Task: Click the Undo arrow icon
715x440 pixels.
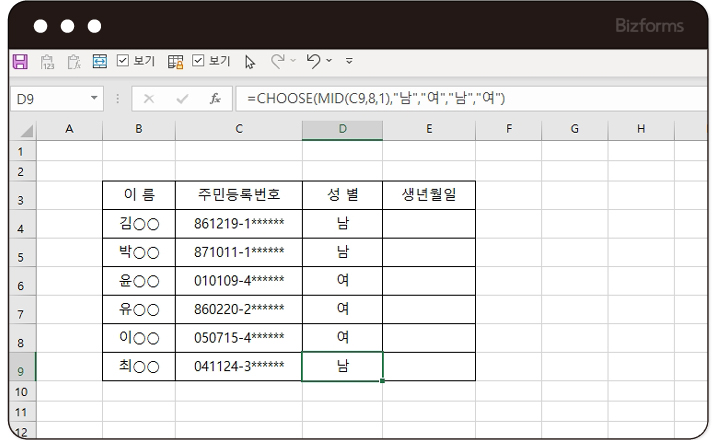Action: pyautogui.click(x=314, y=61)
